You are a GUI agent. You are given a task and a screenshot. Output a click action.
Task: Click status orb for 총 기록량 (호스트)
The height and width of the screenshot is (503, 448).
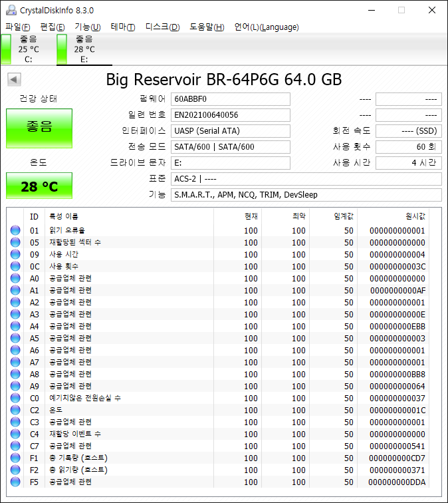click(15, 458)
